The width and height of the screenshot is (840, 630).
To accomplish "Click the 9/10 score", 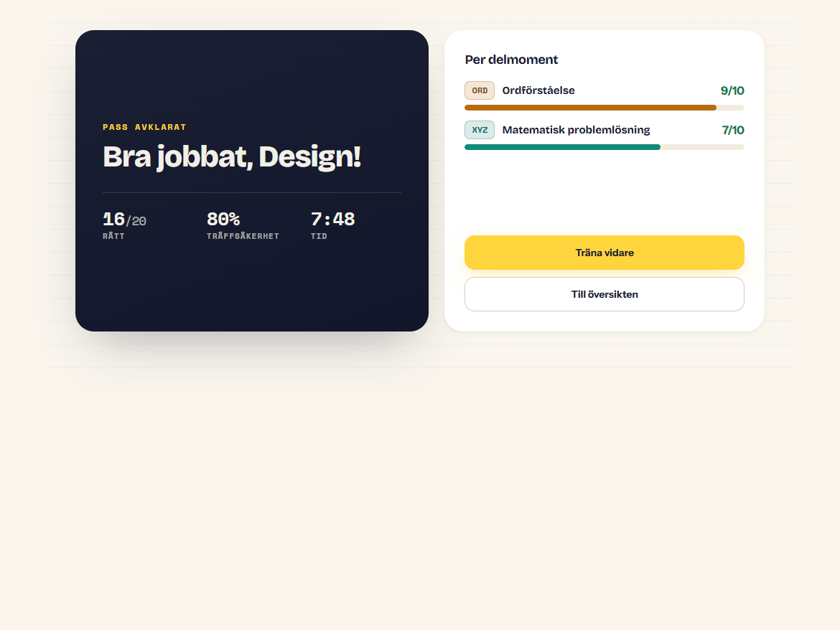I will tap(732, 90).
